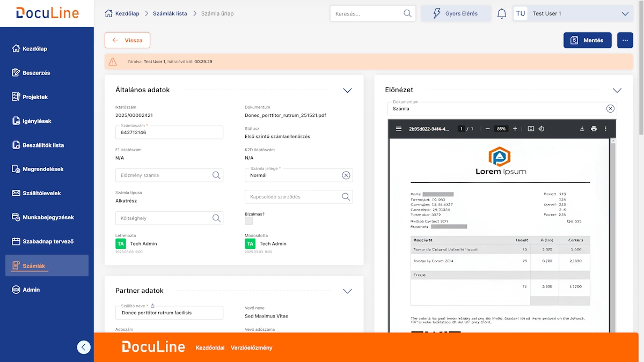
Task: Rotate the PDF preview page
Action: (x=541, y=129)
